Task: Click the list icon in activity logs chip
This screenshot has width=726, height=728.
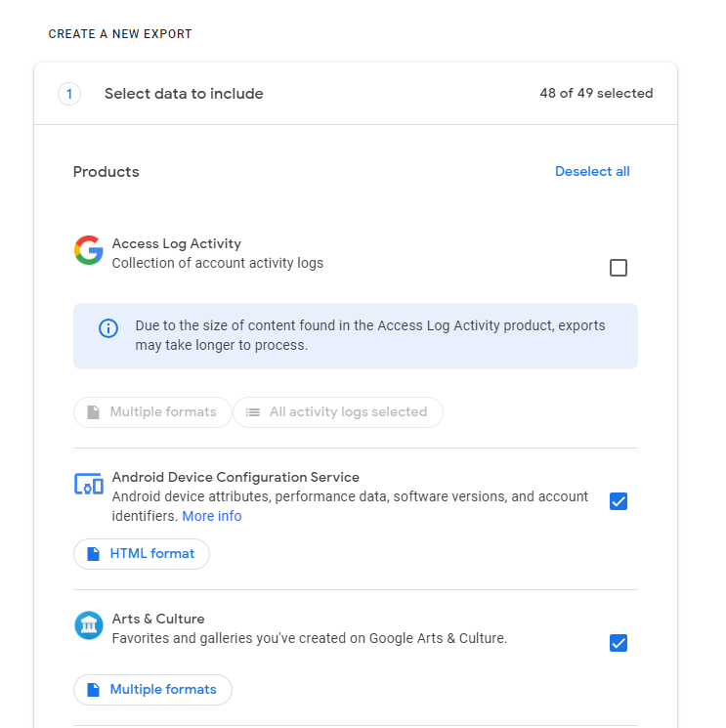Action: (x=253, y=412)
